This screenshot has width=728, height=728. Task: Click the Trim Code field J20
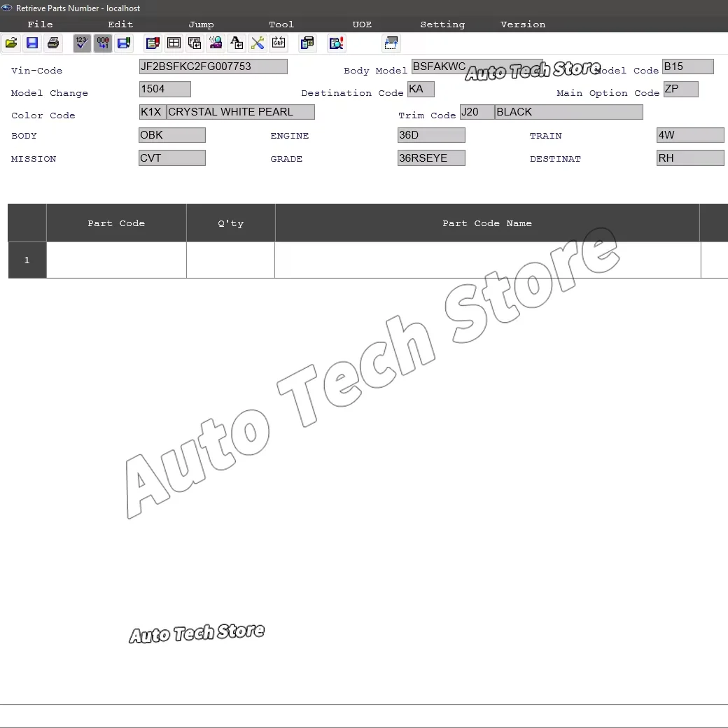click(477, 112)
